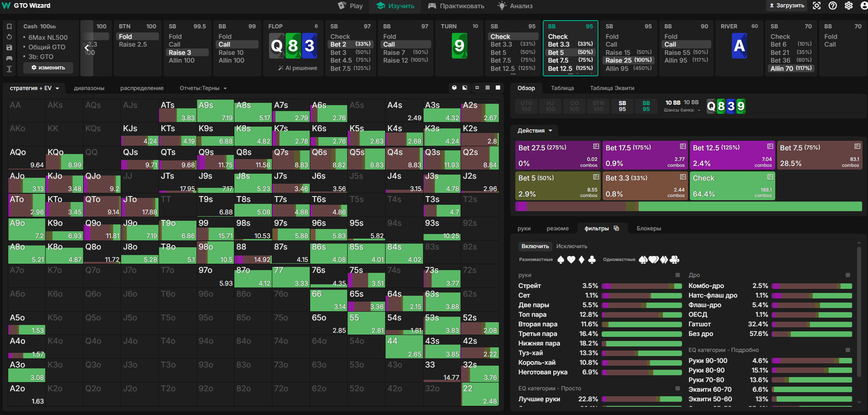Toggle the Дро section checkbox in filters
This screenshot has height=415, width=868.
tap(848, 275)
